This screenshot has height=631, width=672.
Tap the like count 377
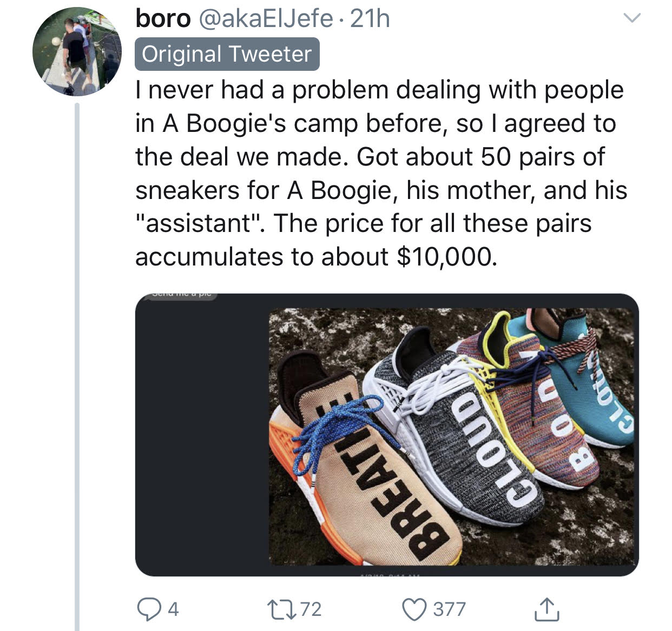click(x=449, y=609)
